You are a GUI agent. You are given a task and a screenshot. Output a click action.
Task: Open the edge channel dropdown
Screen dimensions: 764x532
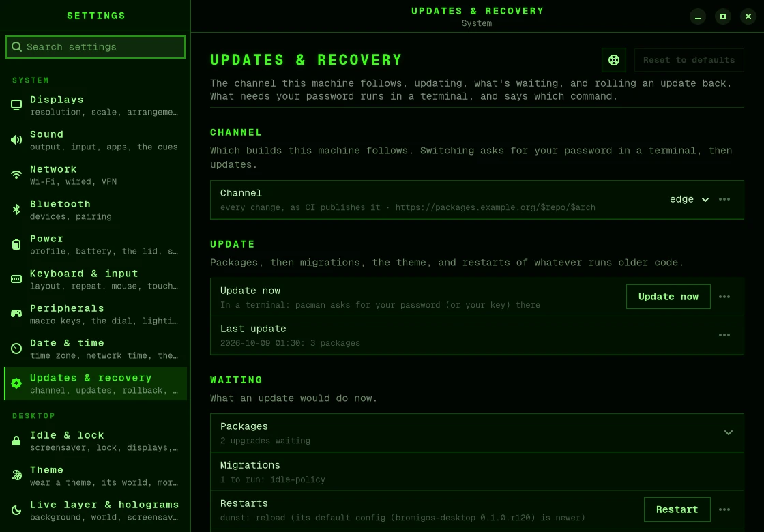pyautogui.click(x=689, y=199)
